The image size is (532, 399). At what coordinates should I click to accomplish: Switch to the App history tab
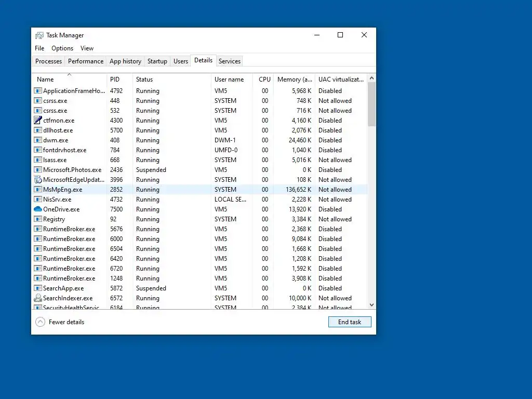[125, 61]
